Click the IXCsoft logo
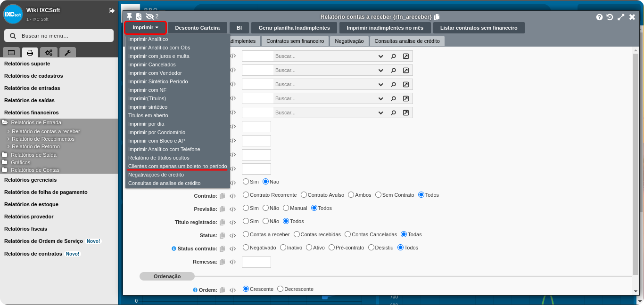644x305 pixels. click(x=13, y=14)
